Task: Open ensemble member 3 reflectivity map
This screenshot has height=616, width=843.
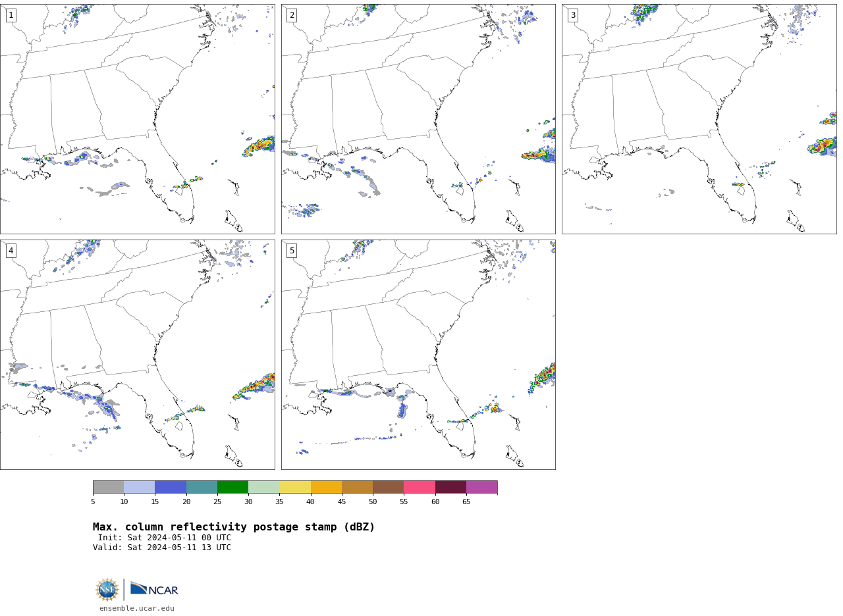Action: pyautogui.click(x=699, y=118)
